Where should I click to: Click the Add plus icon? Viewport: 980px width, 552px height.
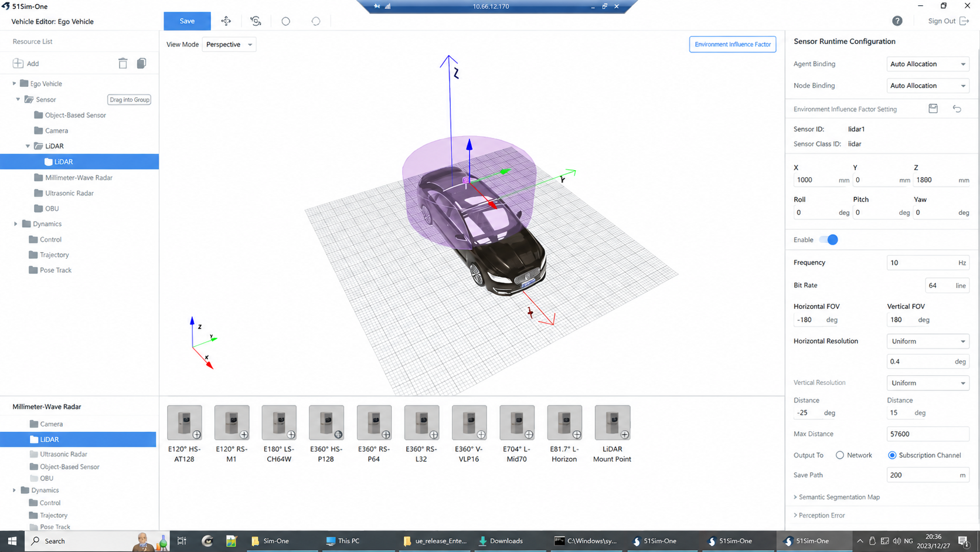(x=18, y=63)
